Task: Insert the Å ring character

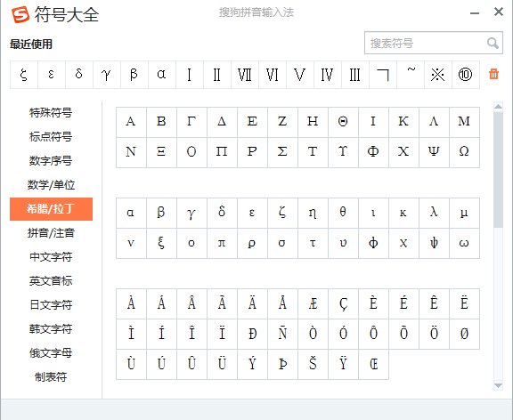Action: [x=282, y=303]
